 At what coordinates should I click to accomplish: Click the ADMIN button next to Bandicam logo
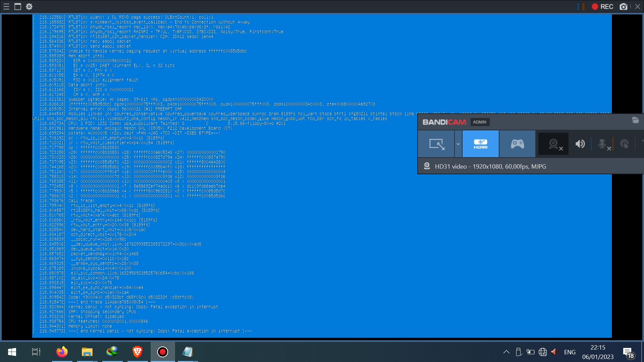click(x=480, y=122)
